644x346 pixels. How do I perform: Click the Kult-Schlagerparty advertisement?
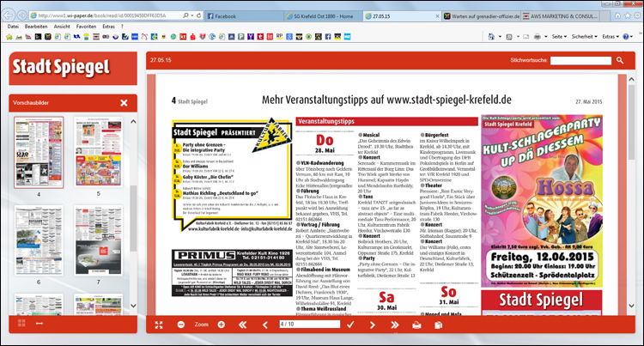542,201
